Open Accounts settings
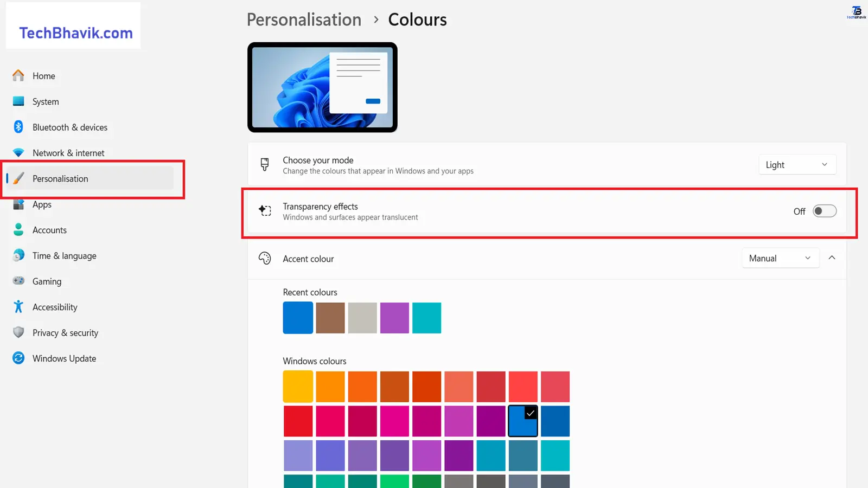The width and height of the screenshot is (868, 488). pos(49,230)
